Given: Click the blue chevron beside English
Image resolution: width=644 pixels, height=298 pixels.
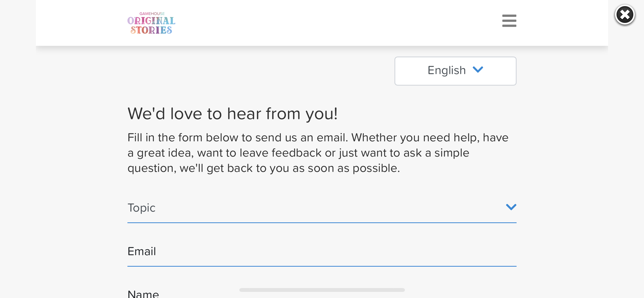Looking at the screenshot, I should pos(478,70).
